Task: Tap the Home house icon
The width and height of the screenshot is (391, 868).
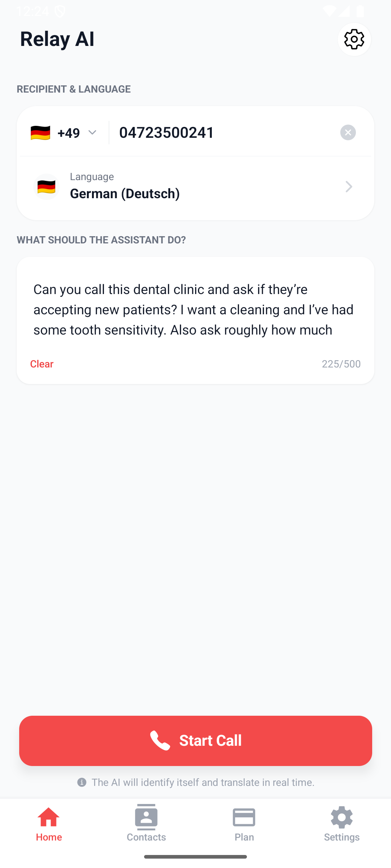Action: pyautogui.click(x=49, y=817)
